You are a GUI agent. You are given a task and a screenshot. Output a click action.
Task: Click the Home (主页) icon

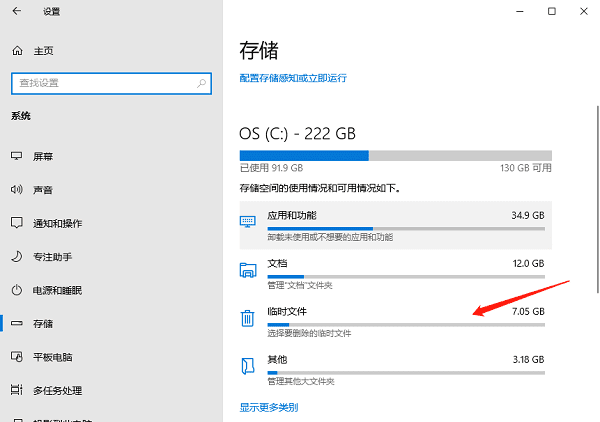(x=17, y=51)
